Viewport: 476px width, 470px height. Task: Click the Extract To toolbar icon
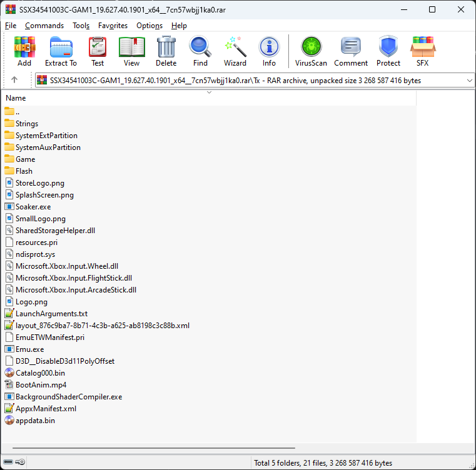pyautogui.click(x=61, y=51)
